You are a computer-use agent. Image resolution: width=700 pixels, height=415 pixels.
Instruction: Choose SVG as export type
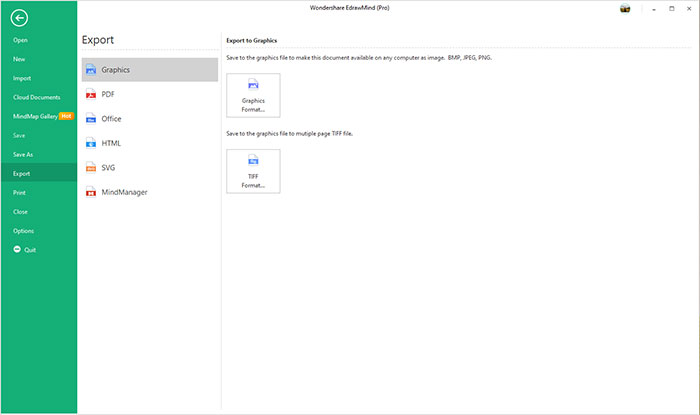[x=149, y=167]
